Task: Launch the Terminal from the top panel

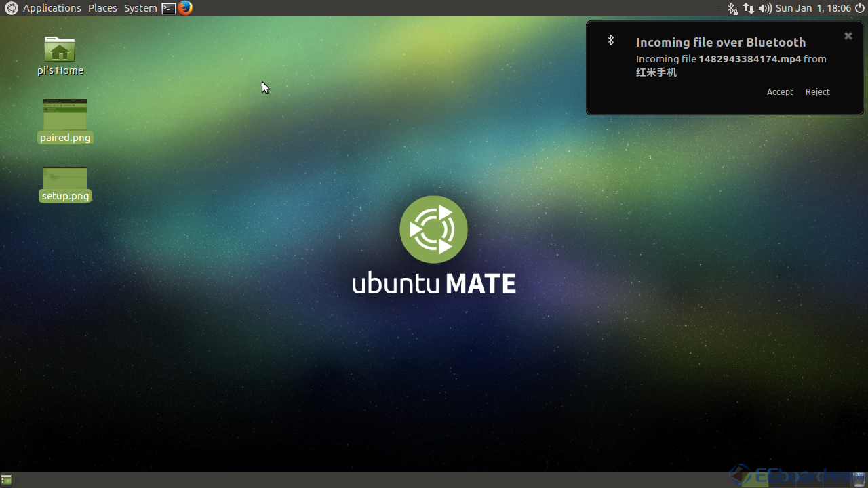Action: click(169, 8)
